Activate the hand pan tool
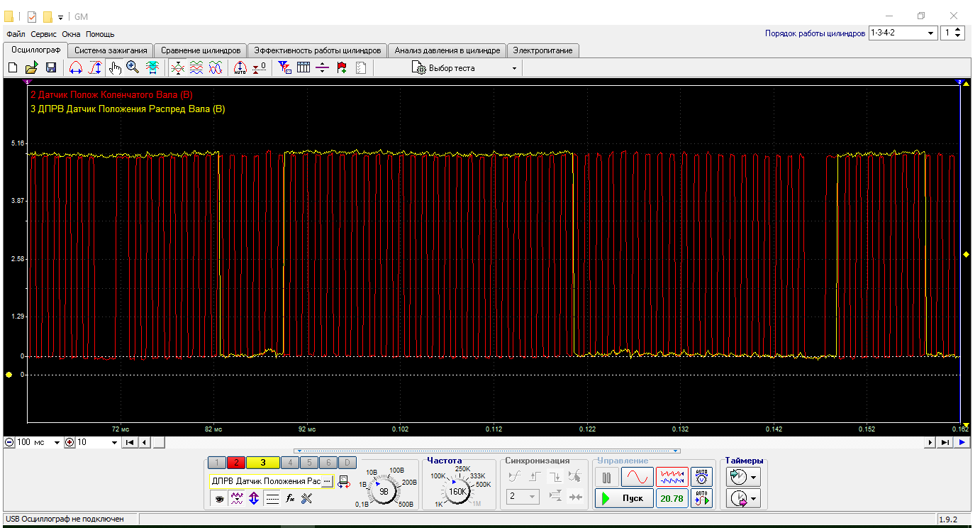The width and height of the screenshot is (980, 528). click(x=115, y=67)
